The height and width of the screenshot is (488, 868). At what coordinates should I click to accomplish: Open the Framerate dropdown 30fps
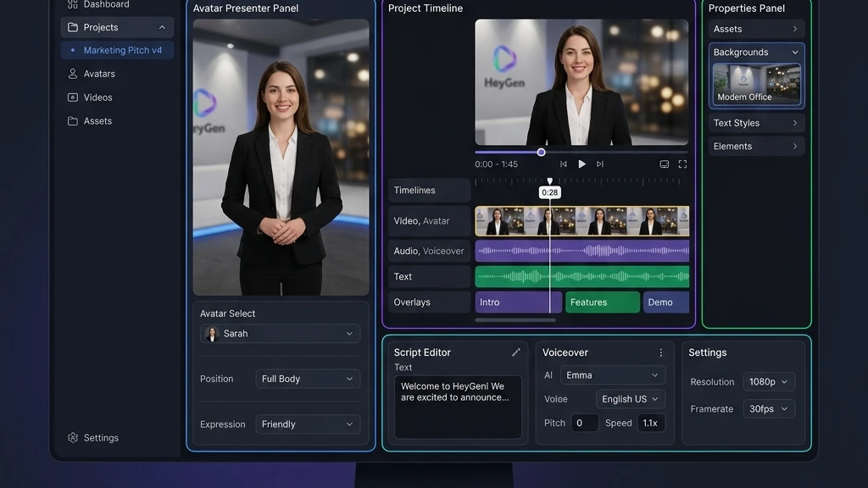769,409
